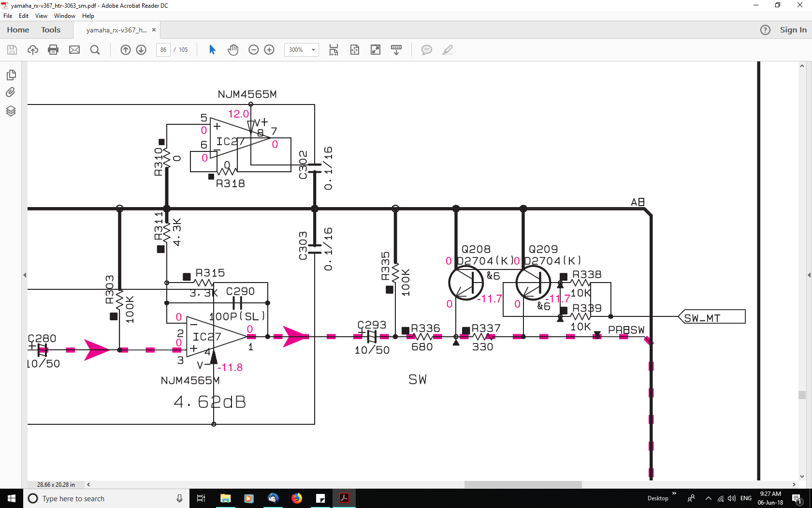The width and height of the screenshot is (812, 508).
Task: Send the file by email
Action: tap(74, 50)
